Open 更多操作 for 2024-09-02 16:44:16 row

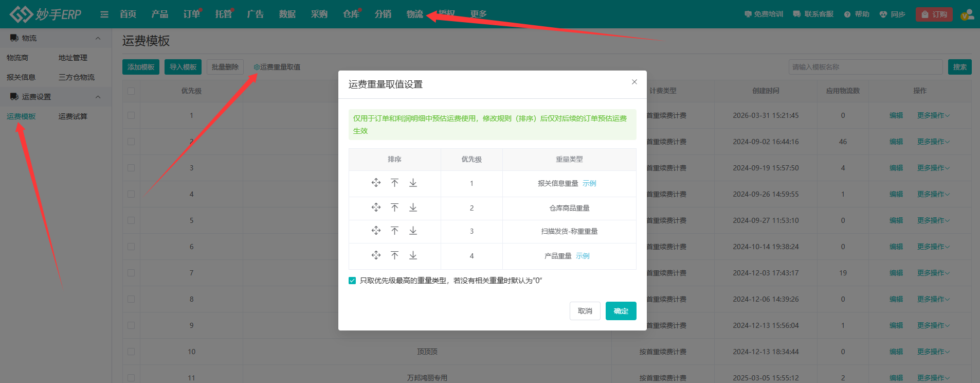(933, 142)
